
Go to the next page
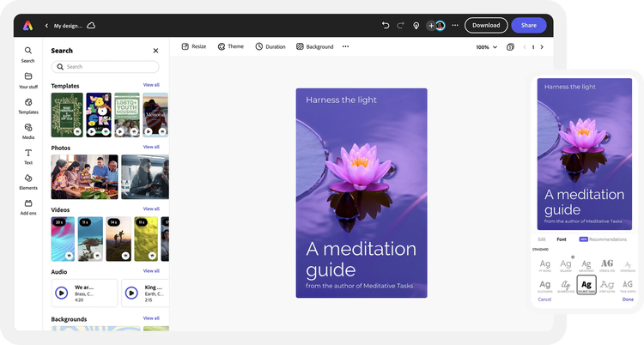point(542,47)
